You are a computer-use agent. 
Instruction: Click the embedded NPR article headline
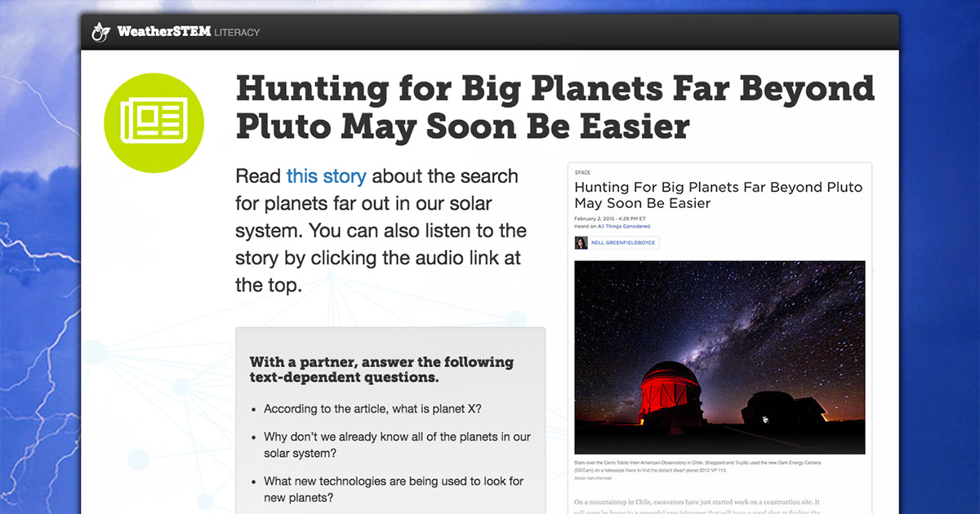coord(717,195)
